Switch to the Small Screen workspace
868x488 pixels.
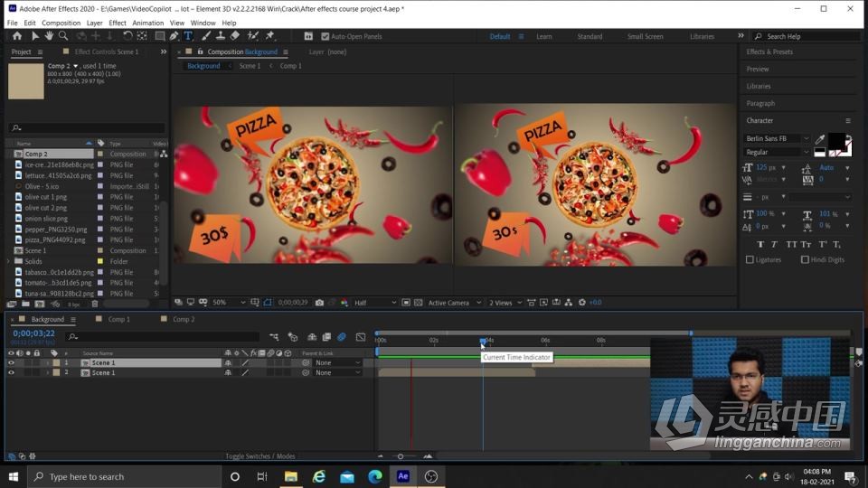(645, 36)
